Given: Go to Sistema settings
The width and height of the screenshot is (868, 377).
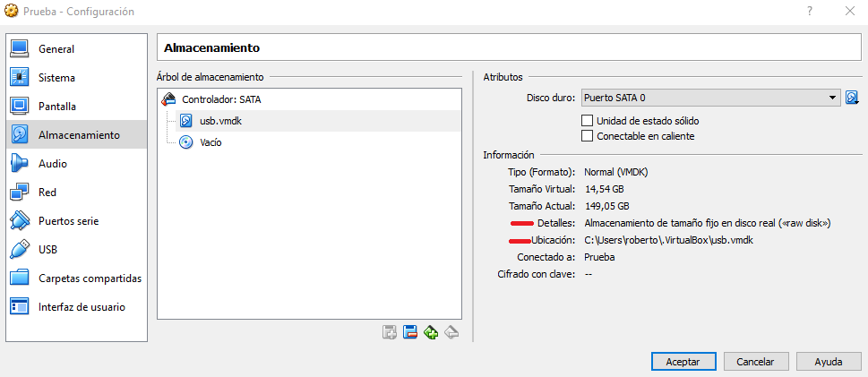Looking at the screenshot, I should click(56, 78).
